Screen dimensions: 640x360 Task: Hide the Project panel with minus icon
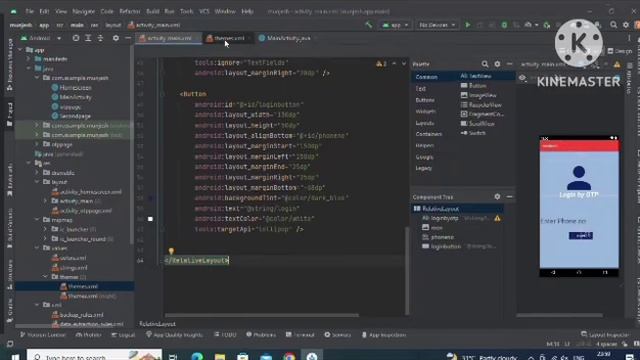128,38
